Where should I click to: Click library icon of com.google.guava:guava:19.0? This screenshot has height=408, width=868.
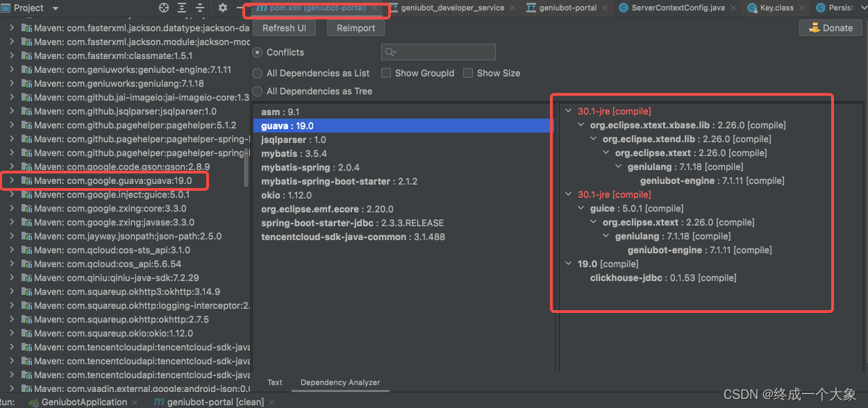click(26, 180)
